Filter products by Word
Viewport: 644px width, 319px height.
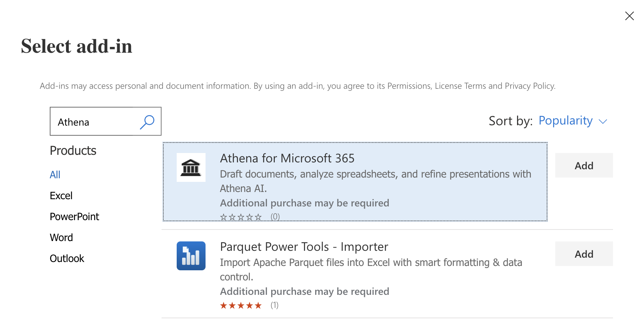pos(61,237)
